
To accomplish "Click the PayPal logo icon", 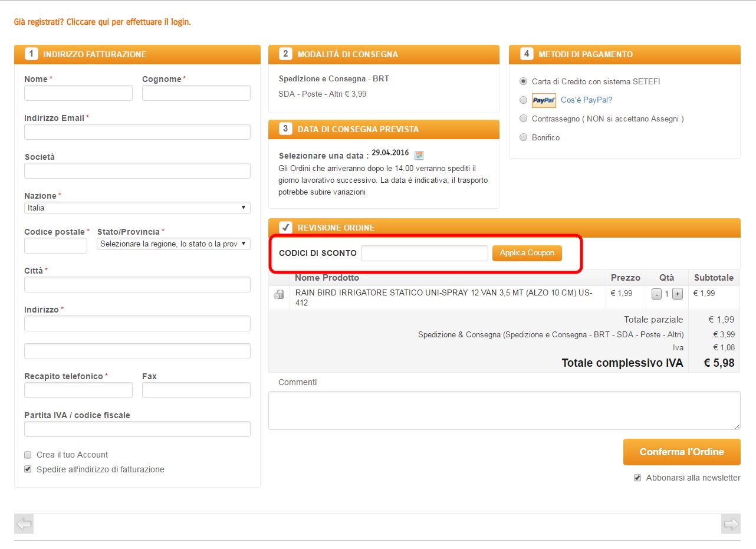I will click(544, 100).
